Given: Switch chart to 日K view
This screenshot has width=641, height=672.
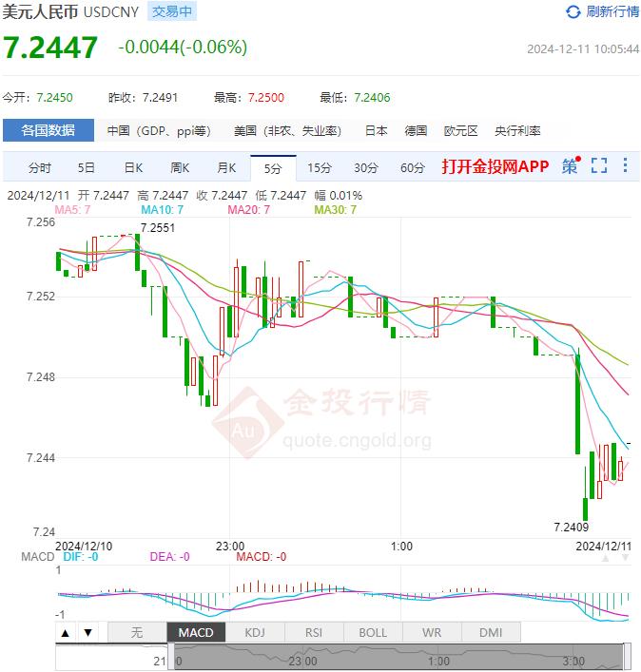Looking at the screenshot, I should [x=133, y=167].
